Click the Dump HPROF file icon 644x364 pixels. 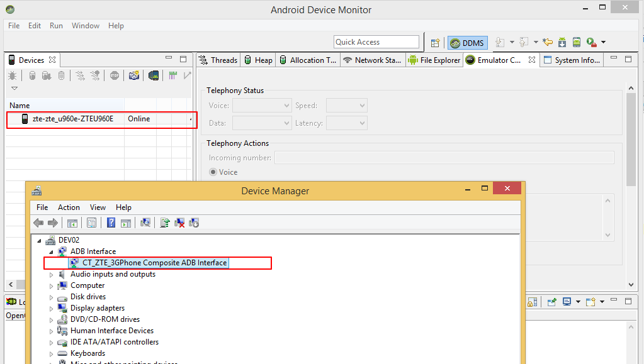[x=47, y=75]
